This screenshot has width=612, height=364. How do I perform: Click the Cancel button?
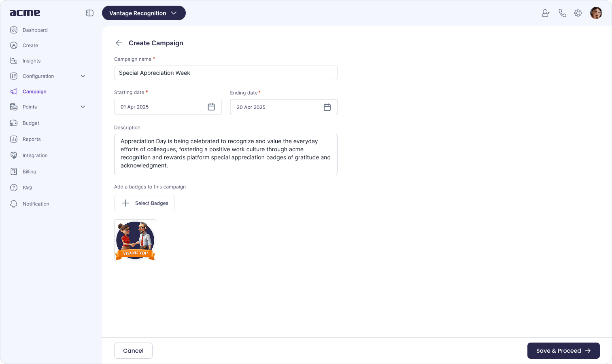(133, 351)
